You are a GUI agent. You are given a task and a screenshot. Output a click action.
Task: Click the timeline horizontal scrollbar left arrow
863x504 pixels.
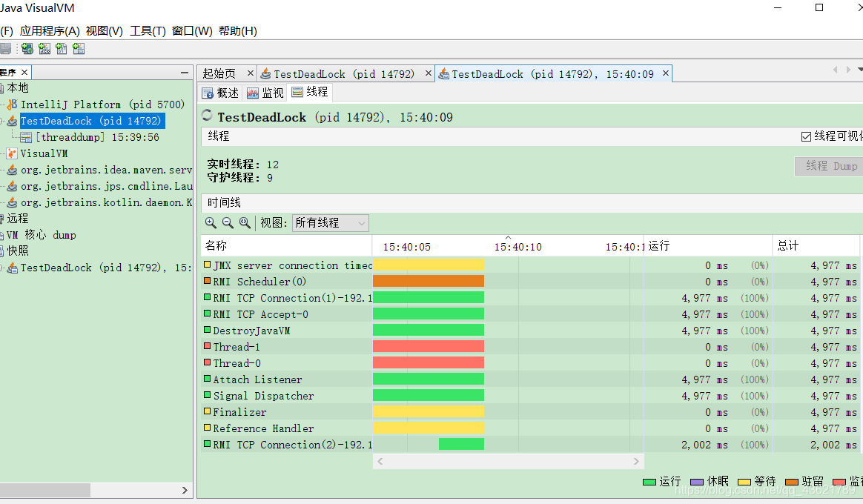380,461
